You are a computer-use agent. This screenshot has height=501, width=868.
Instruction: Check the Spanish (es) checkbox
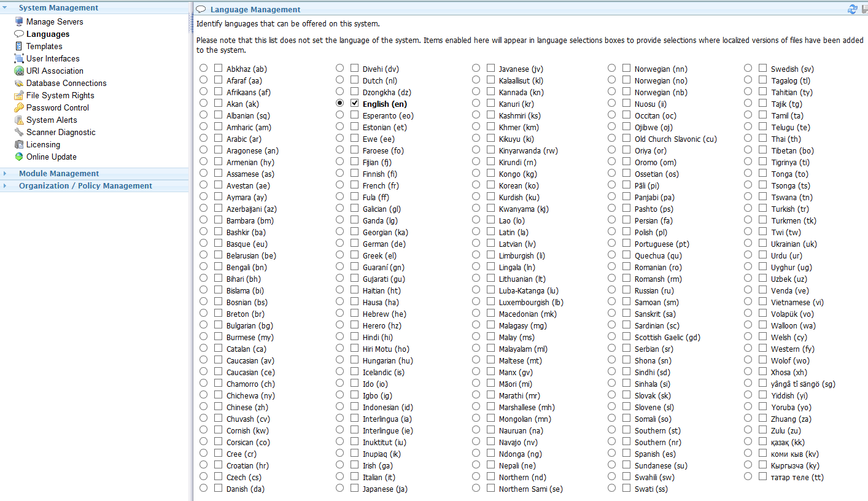pos(626,453)
